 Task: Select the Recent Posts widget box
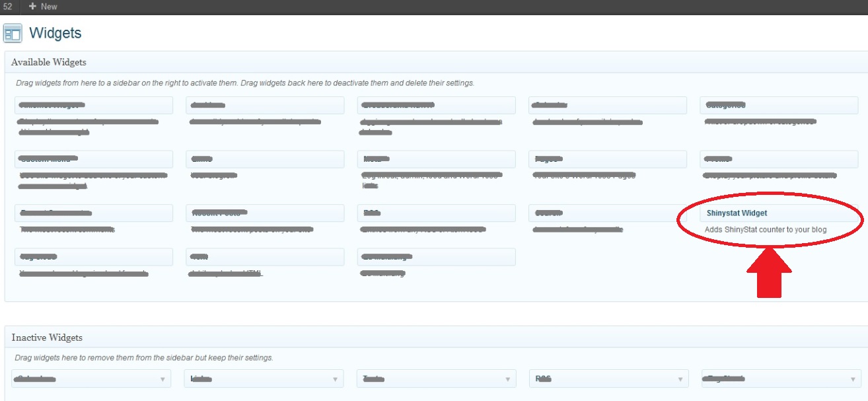click(265, 213)
